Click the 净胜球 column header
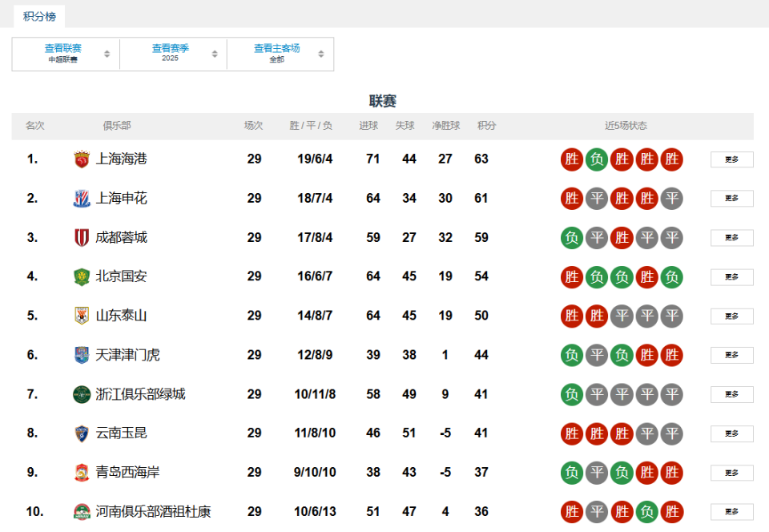769x532 pixels. 446,126
